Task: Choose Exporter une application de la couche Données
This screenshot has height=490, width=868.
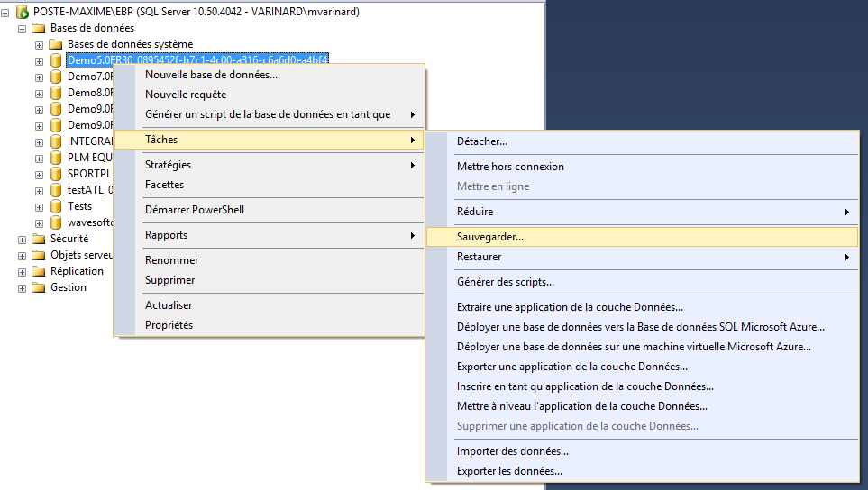Action: pyautogui.click(x=642, y=367)
